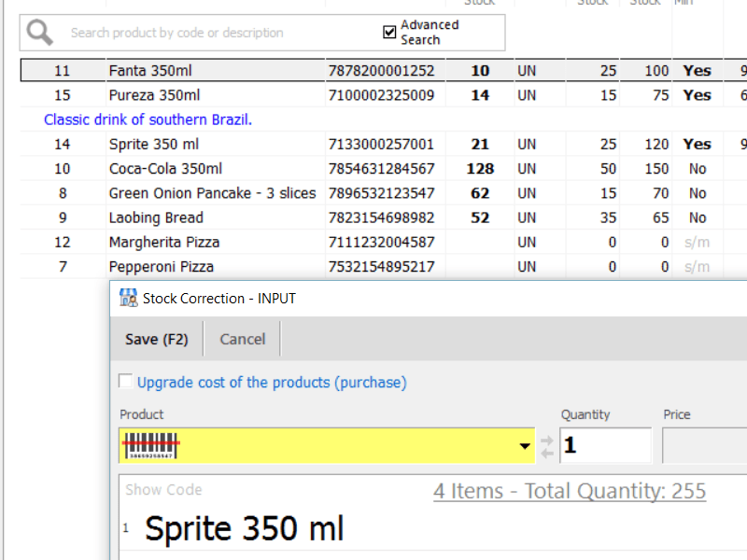Click the barcode icon in Product field
Image resolution: width=747 pixels, height=560 pixels.
(151, 446)
